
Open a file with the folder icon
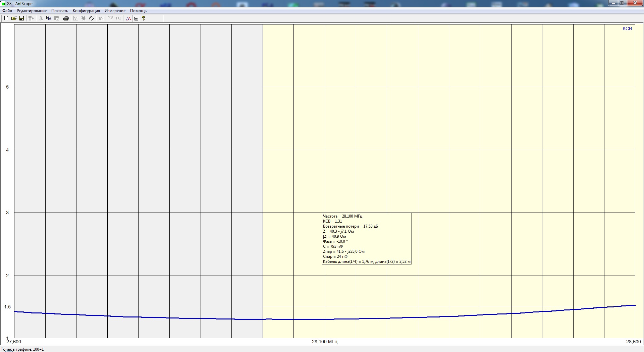coord(14,18)
